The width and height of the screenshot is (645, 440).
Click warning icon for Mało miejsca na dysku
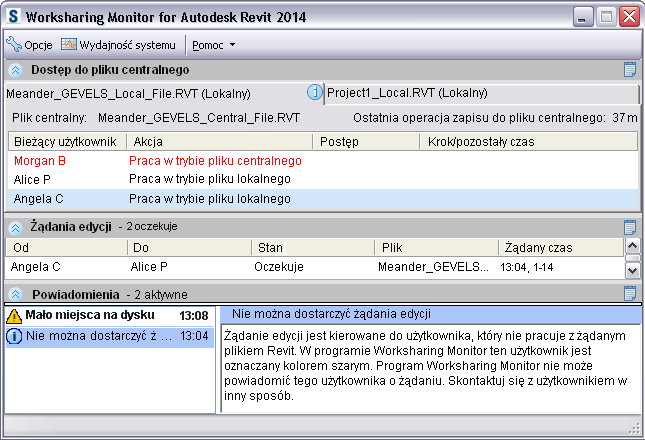point(14,316)
